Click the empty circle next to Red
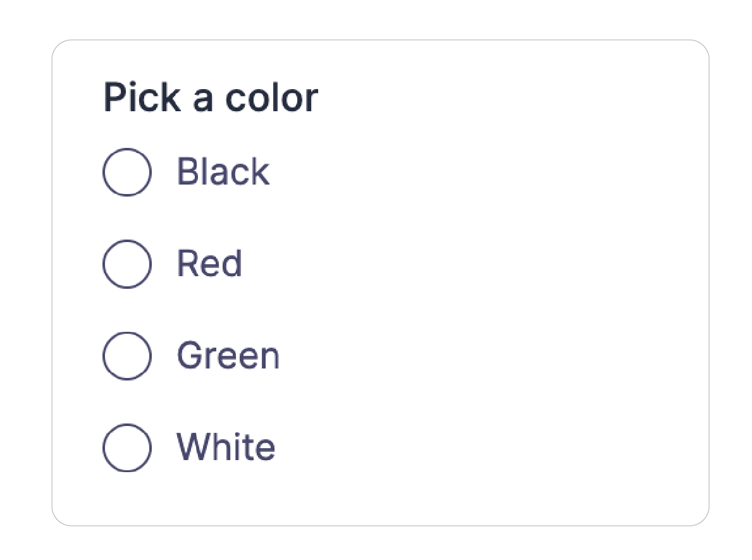This screenshot has height=560, width=752. click(127, 263)
